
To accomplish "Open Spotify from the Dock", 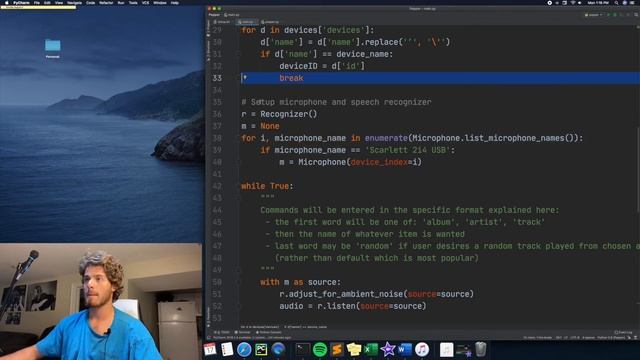I will [x=320, y=350].
